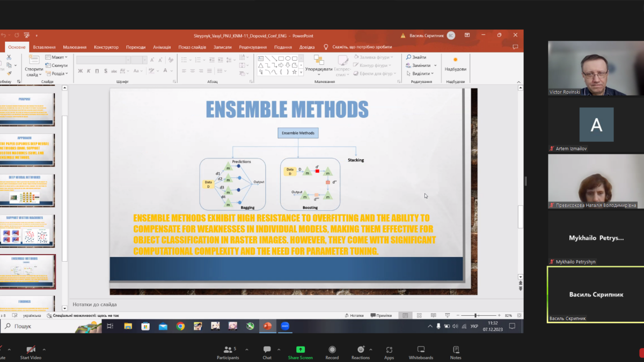
Task: Open the Zoom Whiteboards tool
Action: click(421, 350)
